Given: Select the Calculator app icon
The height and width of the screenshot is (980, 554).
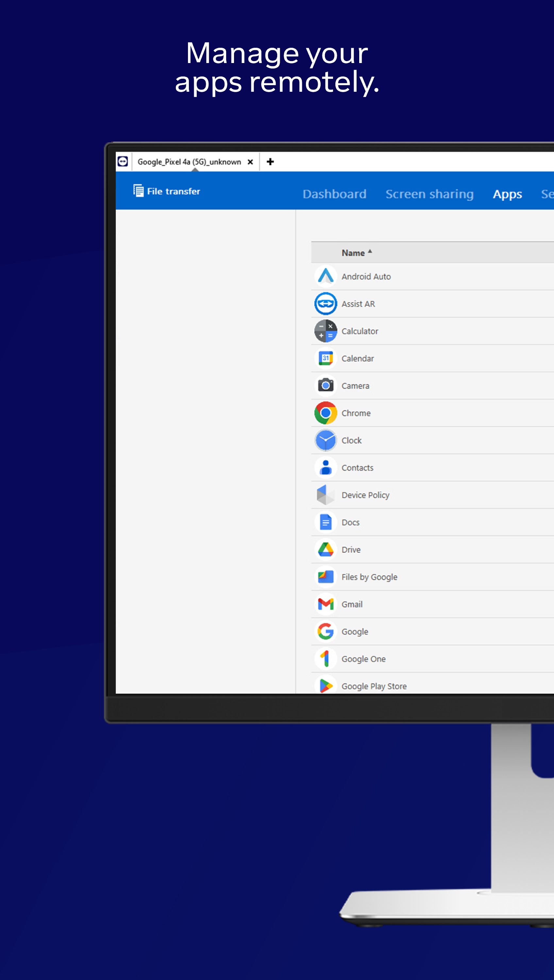Looking at the screenshot, I should click(326, 331).
